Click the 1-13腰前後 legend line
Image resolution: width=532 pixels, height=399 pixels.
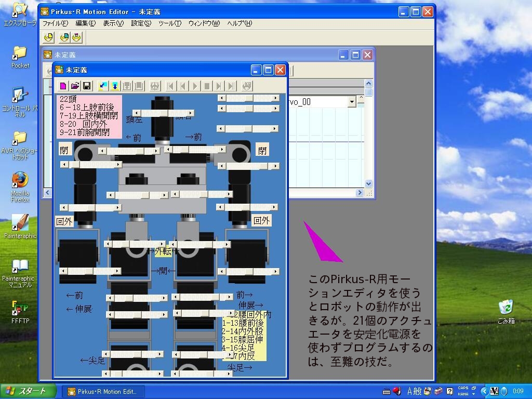[243, 323]
